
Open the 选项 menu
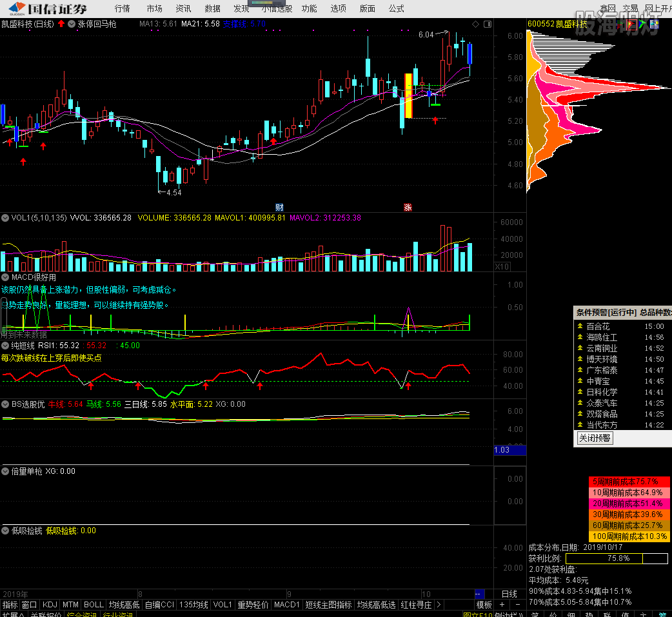tap(338, 8)
